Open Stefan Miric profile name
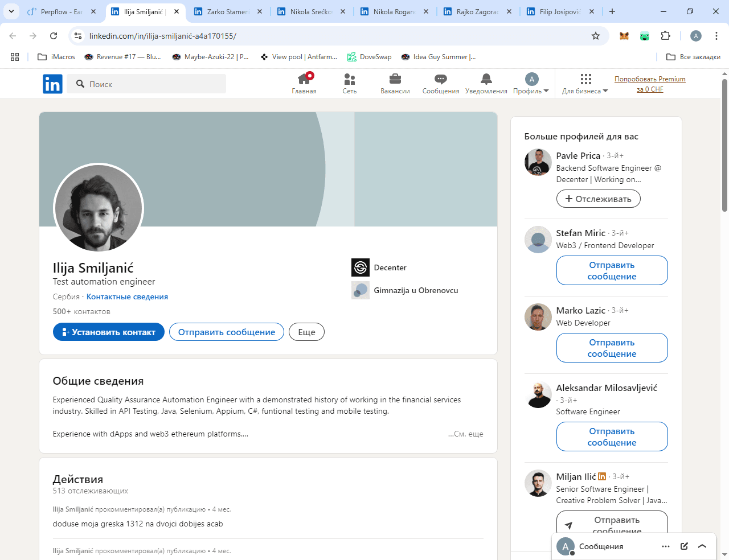Image resolution: width=729 pixels, height=560 pixels. tap(580, 233)
